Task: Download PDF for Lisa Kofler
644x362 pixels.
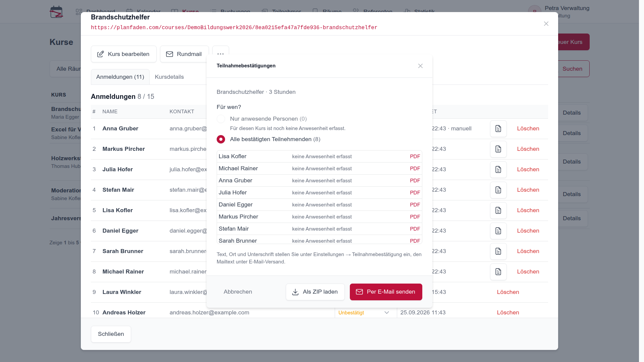Action: tap(415, 157)
